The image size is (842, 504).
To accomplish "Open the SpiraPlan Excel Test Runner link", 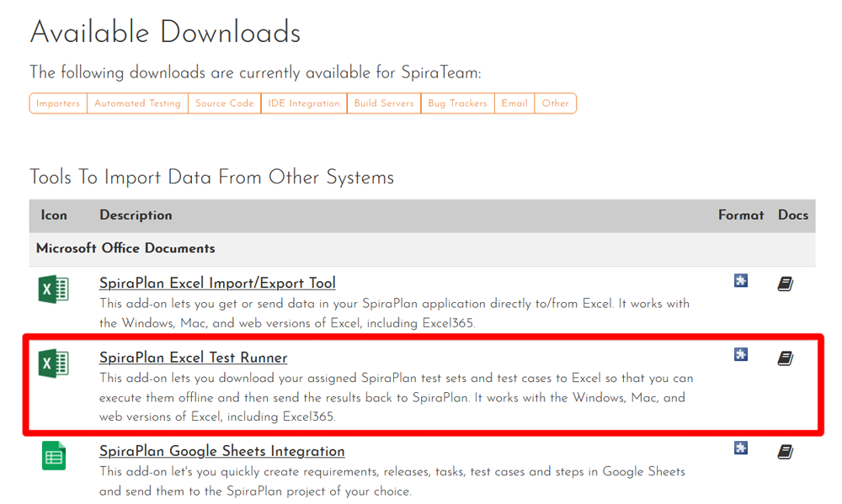I will click(193, 358).
